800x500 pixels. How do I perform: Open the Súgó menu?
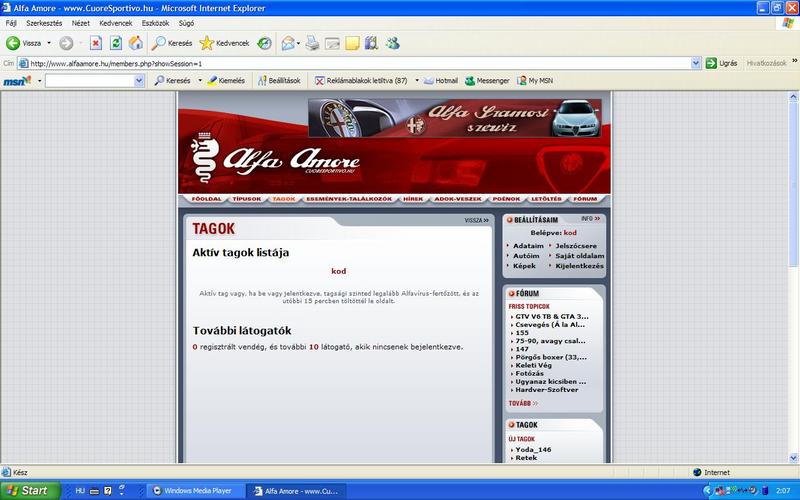[x=186, y=23]
